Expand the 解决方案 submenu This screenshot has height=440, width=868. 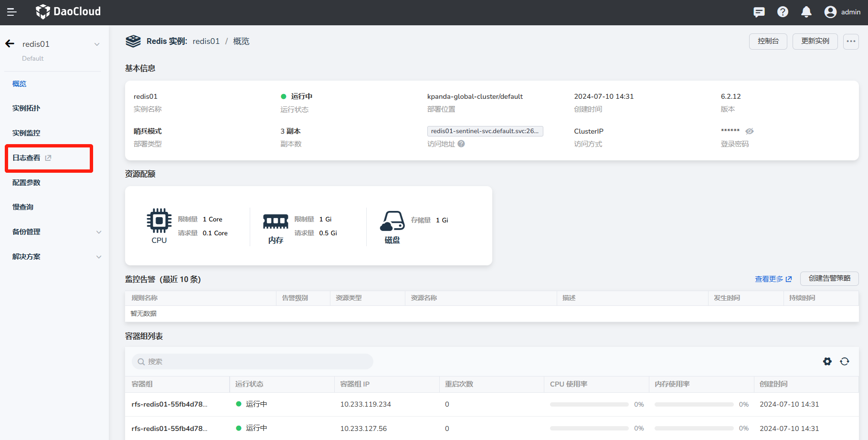coord(99,257)
